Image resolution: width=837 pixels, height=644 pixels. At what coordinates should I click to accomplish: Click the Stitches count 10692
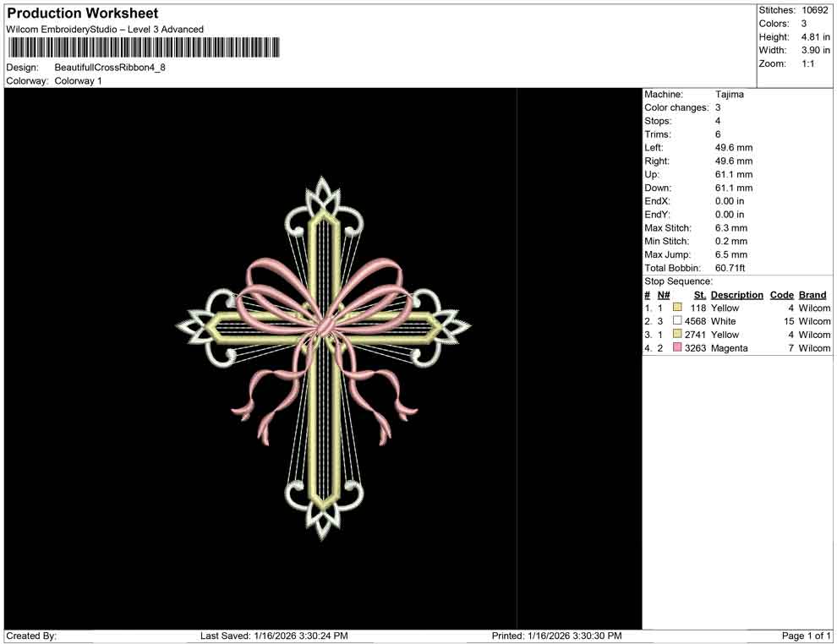[816, 9]
